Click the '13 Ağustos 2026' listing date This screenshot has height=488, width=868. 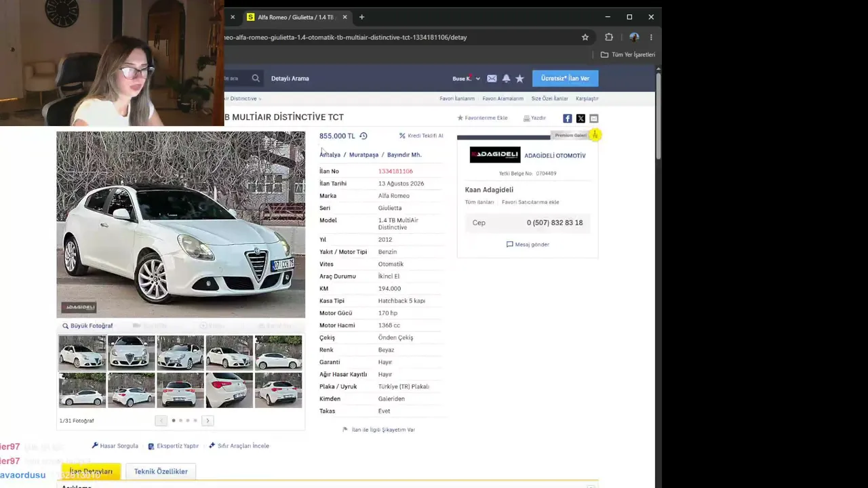click(x=401, y=184)
